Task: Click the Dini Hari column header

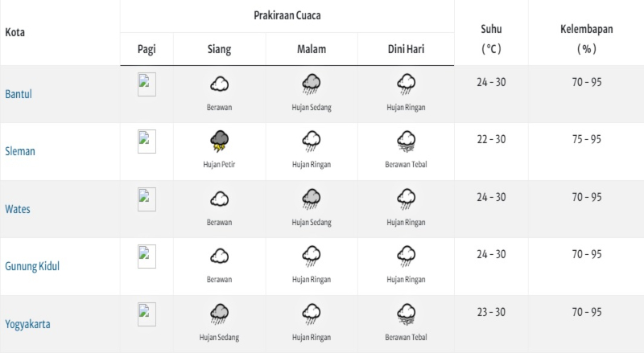Action: click(406, 49)
